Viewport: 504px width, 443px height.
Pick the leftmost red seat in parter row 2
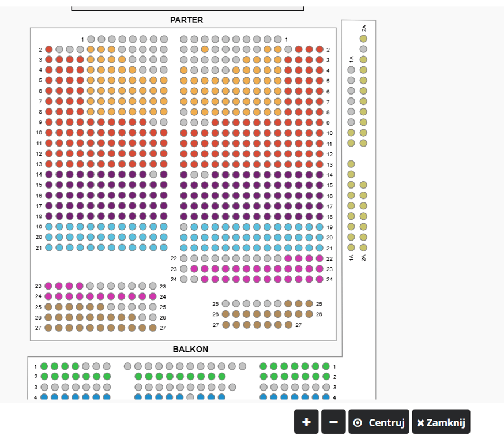pyautogui.click(x=49, y=50)
